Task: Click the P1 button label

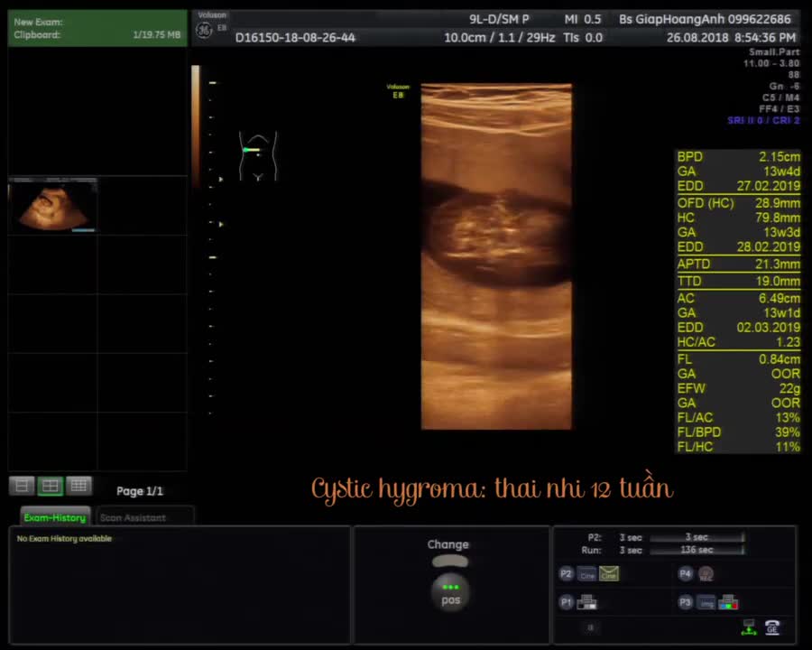Action: tap(566, 602)
